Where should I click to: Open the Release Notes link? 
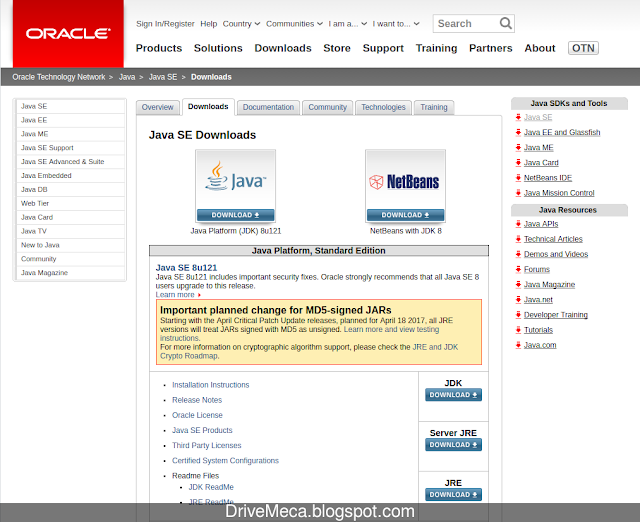[197, 400]
